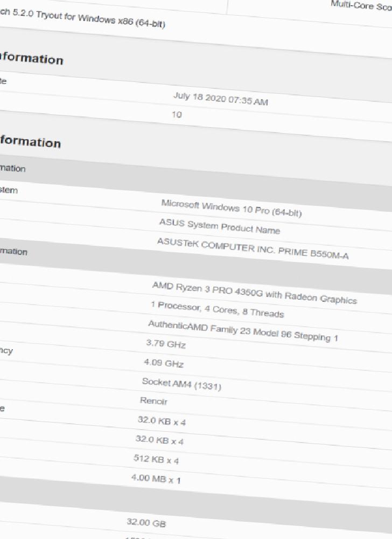Select the "32.00 GB" memory value
The width and height of the screenshot is (392, 539).
146,522
